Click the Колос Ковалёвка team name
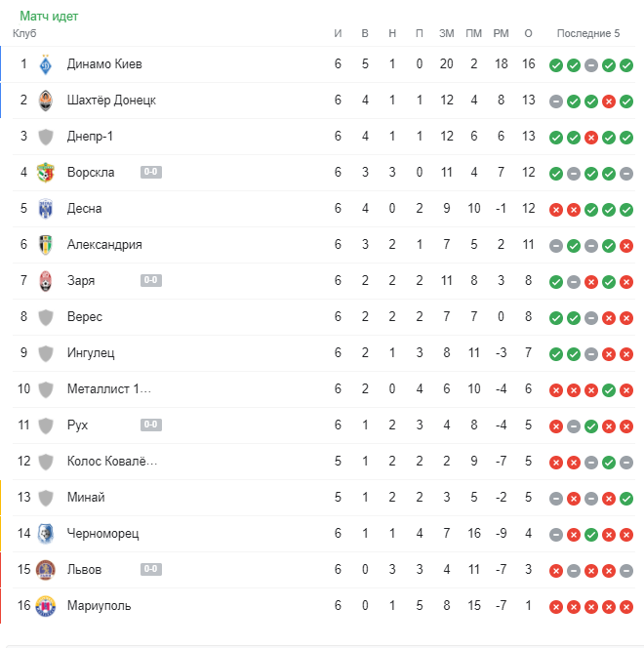 coord(112,462)
